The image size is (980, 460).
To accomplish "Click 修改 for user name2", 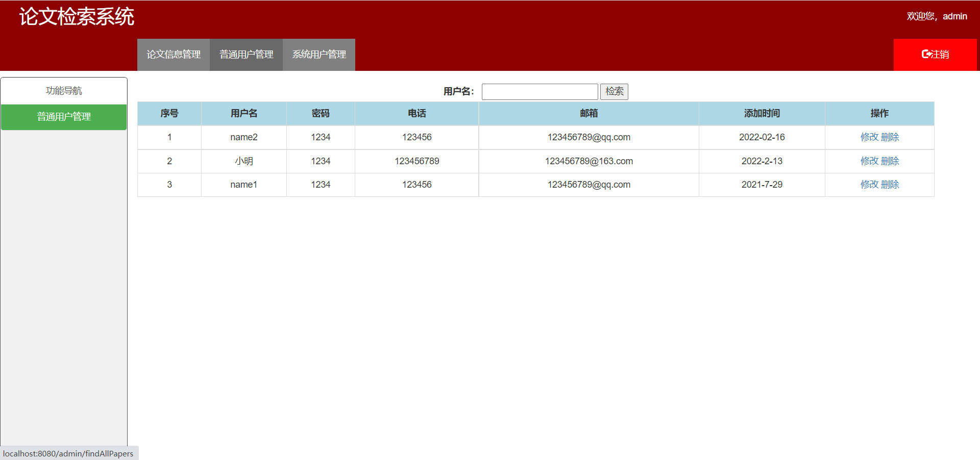I will tap(869, 137).
